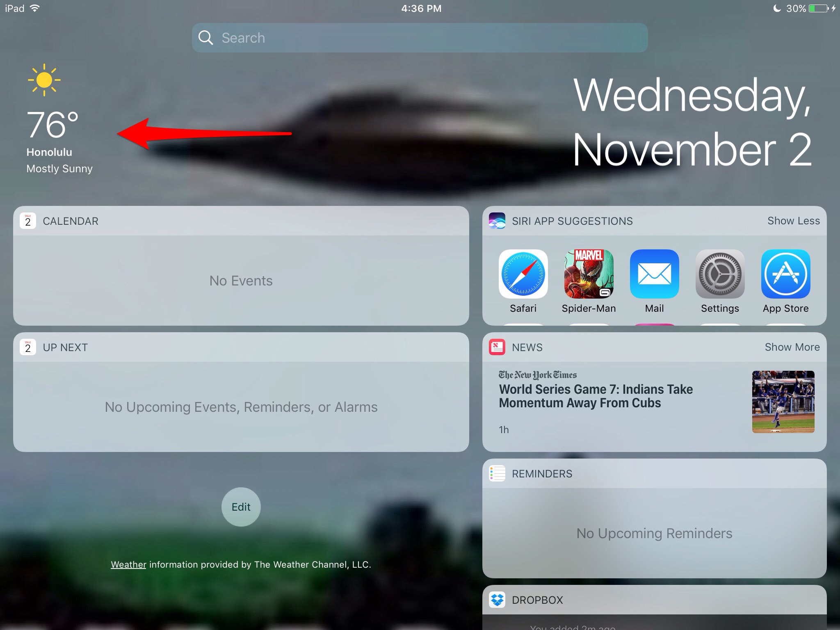Tap the Dropbox widget icon
Image resolution: width=840 pixels, height=630 pixels.
coord(497,600)
